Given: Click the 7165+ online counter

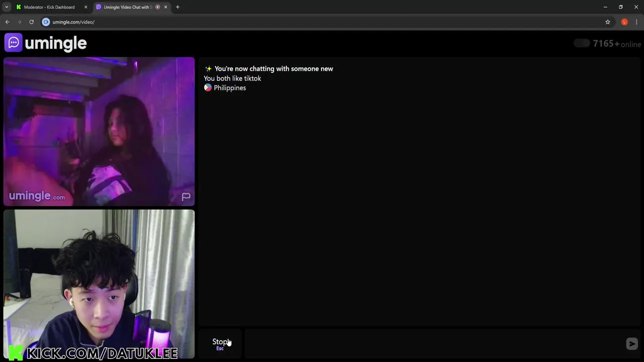Looking at the screenshot, I should 617,44.
